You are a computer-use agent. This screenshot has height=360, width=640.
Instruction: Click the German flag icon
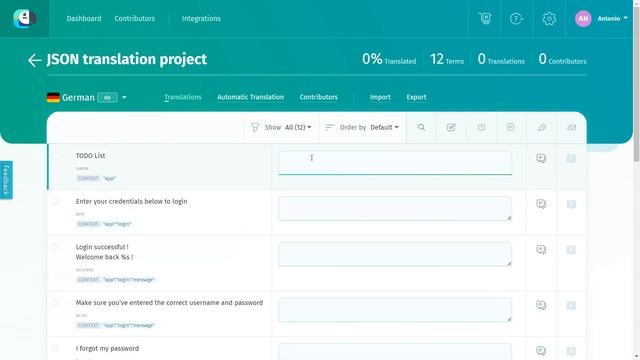click(x=53, y=97)
